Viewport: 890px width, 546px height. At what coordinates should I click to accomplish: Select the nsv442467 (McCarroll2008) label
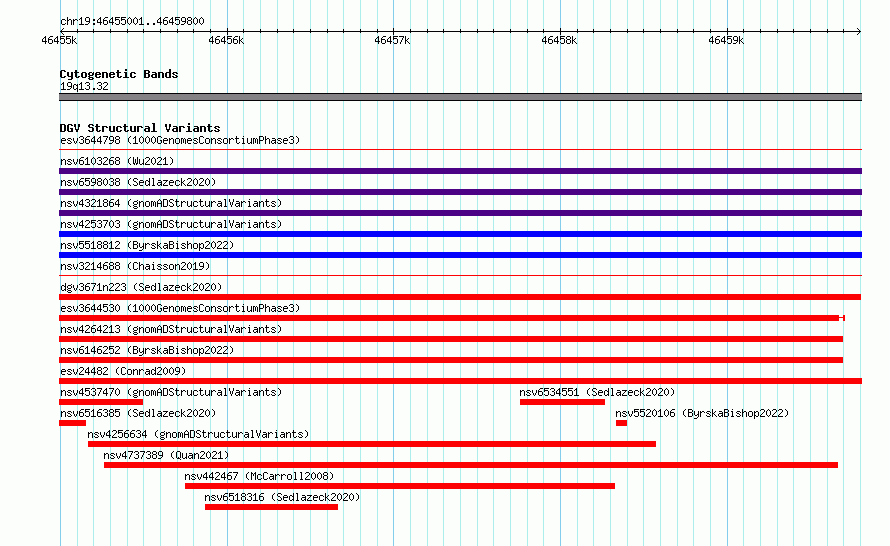259,476
